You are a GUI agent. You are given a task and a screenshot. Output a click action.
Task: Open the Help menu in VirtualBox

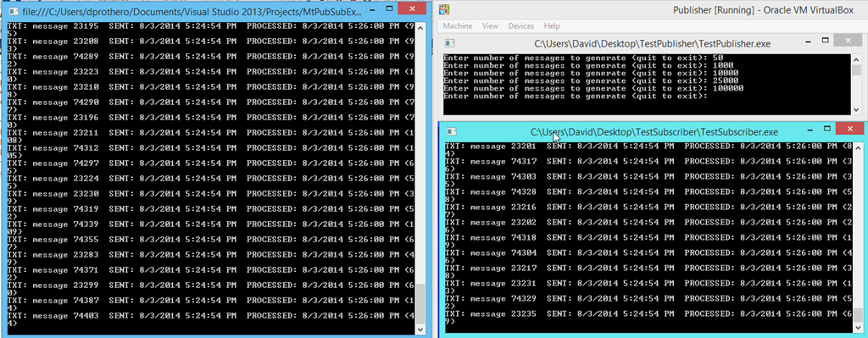tap(552, 26)
